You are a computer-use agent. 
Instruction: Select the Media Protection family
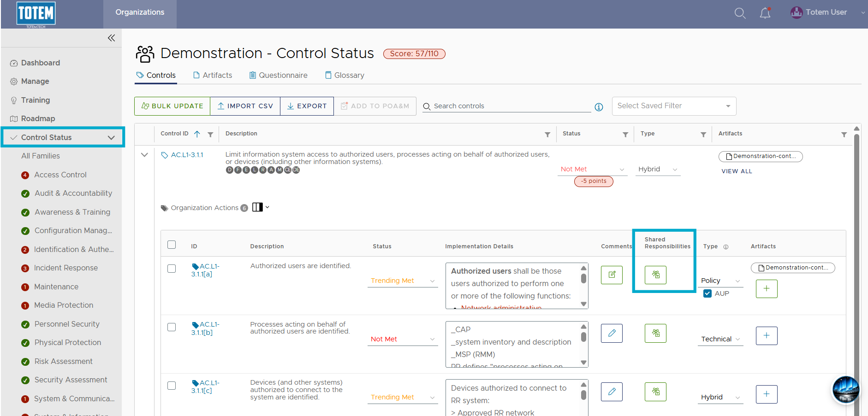[x=64, y=305]
